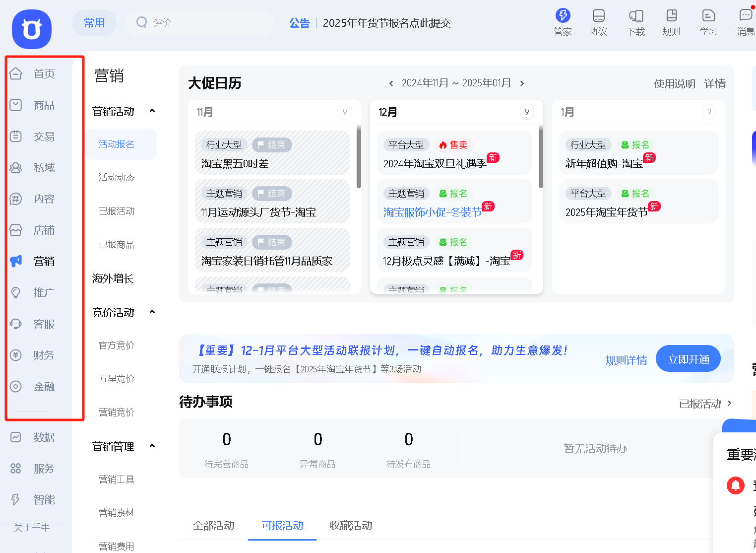
Task: Select 营销工具 menu item
Action: coord(117,480)
